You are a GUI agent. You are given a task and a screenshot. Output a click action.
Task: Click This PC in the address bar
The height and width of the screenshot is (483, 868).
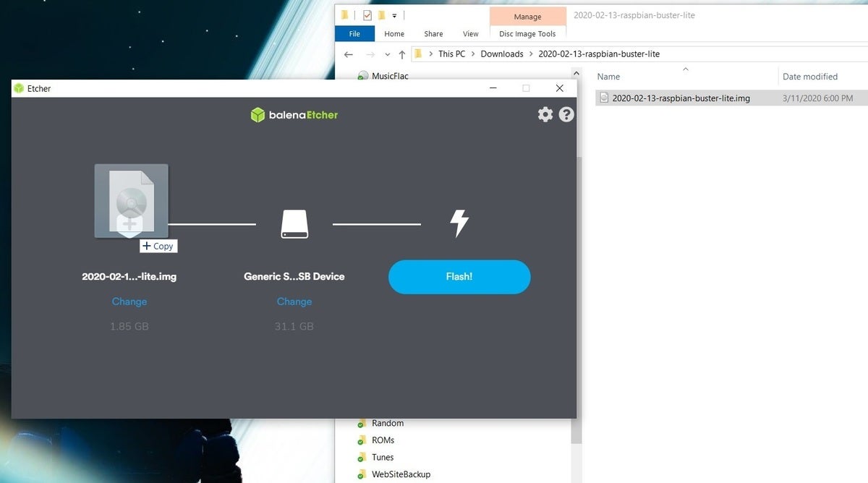[451, 54]
